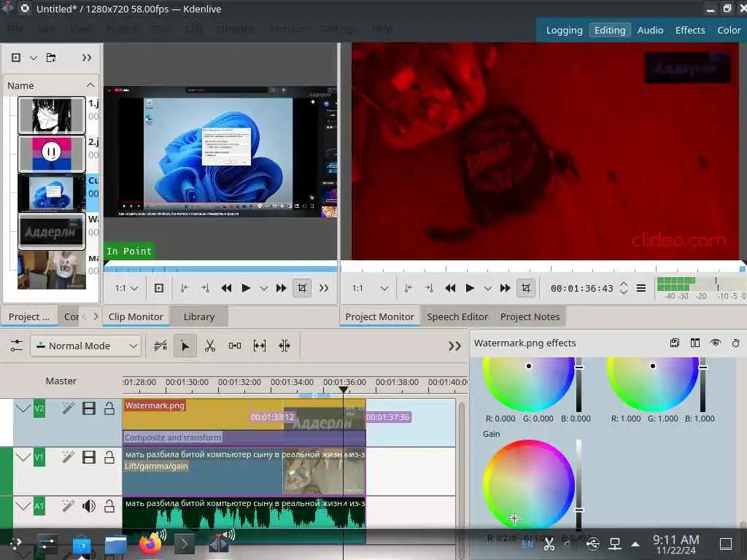Open Firefox from the taskbar
Viewport: 747px width, 560px height.
150,544
